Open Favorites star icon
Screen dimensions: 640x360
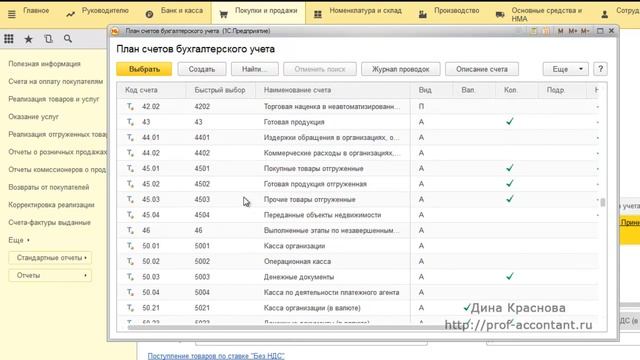pos(29,39)
